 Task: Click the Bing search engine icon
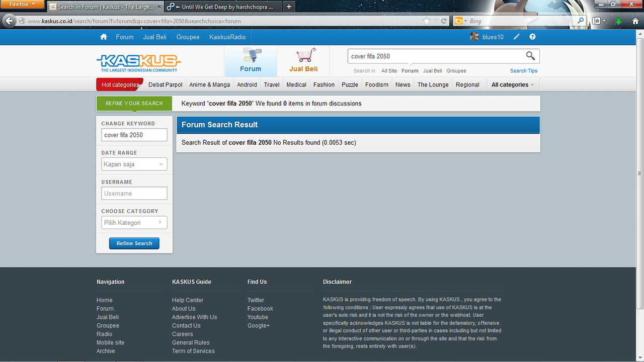pyautogui.click(x=458, y=21)
